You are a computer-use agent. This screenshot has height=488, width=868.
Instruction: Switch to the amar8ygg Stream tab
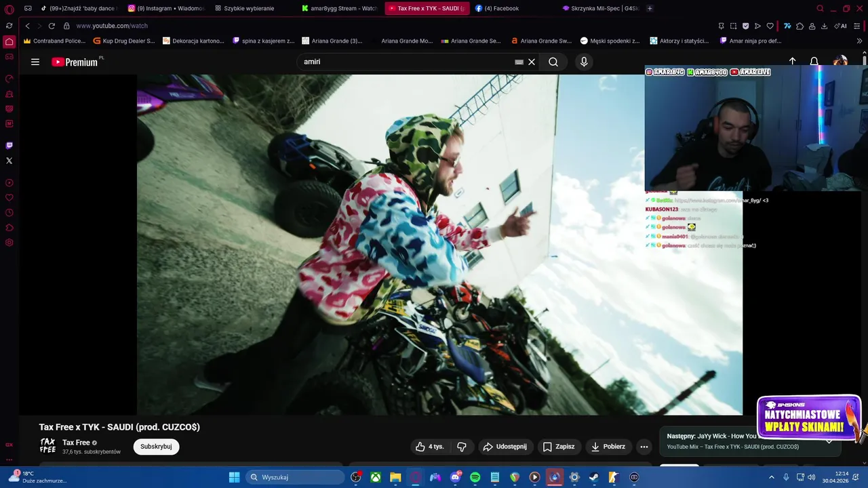pyautogui.click(x=339, y=9)
